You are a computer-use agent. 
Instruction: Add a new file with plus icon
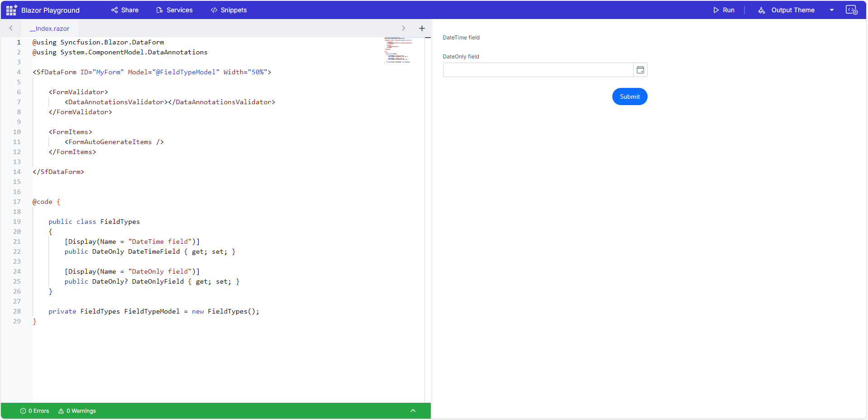(x=422, y=29)
